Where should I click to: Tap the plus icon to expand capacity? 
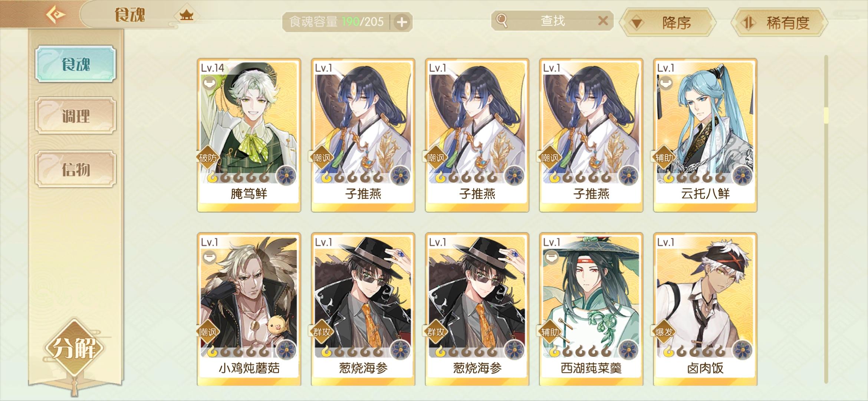pyautogui.click(x=402, y=22)
